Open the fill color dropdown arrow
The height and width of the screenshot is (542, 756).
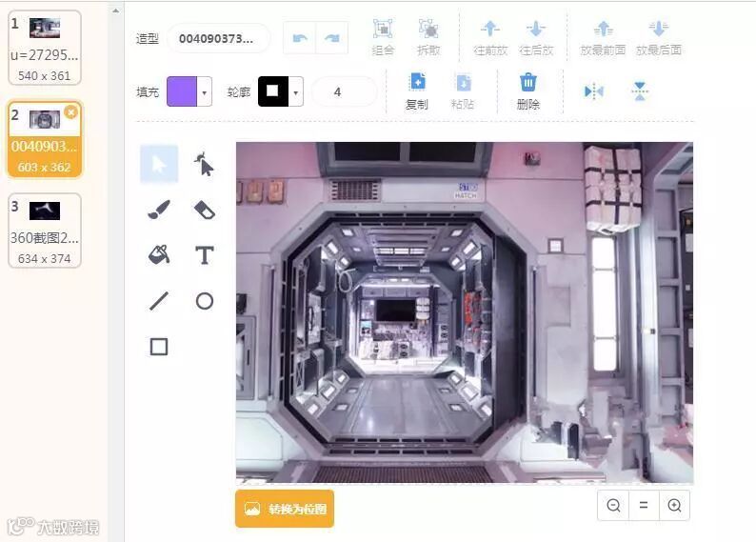point(205,91)
